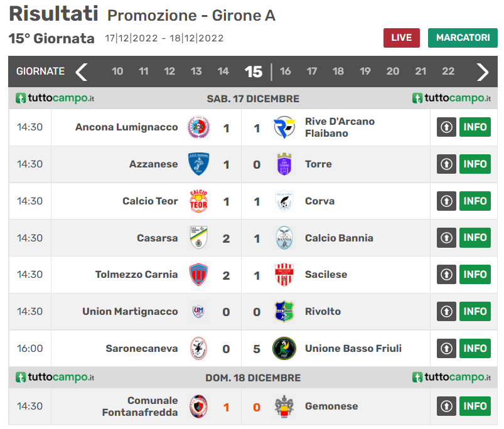Click the Calcio Teor team logo
This screenshot has width=504, height=429.
[199, 201]
